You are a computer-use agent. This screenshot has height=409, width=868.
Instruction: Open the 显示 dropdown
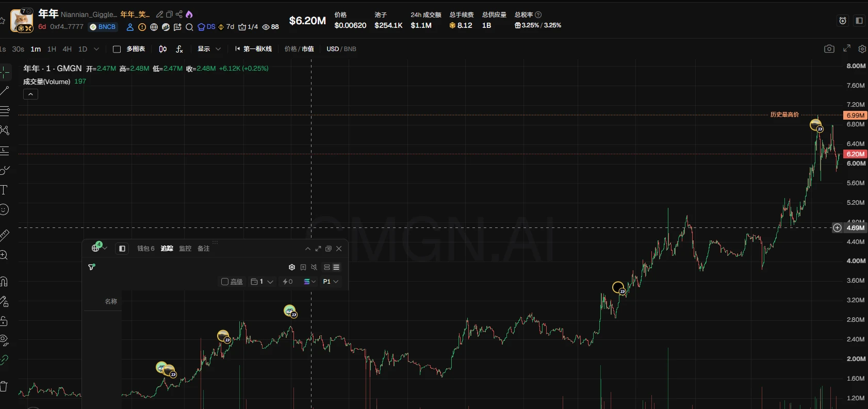[209, 49]
